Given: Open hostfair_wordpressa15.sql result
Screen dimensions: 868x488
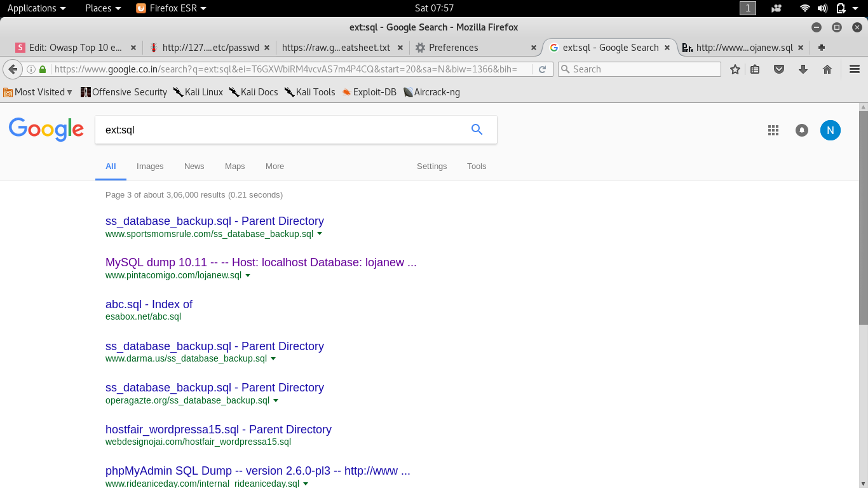Looking at the screenshot, I should [219, 430].
